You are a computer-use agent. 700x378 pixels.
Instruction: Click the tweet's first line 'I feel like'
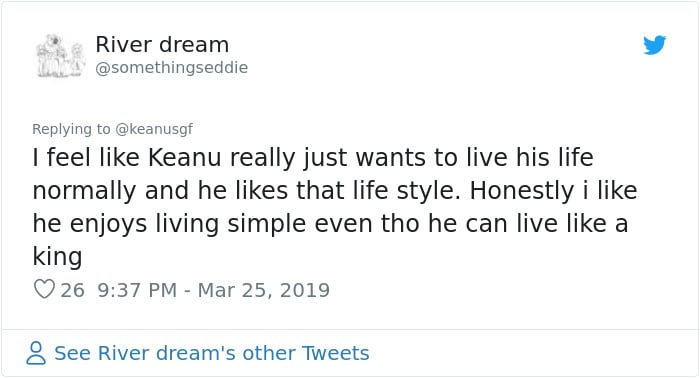tap(86, 158)
